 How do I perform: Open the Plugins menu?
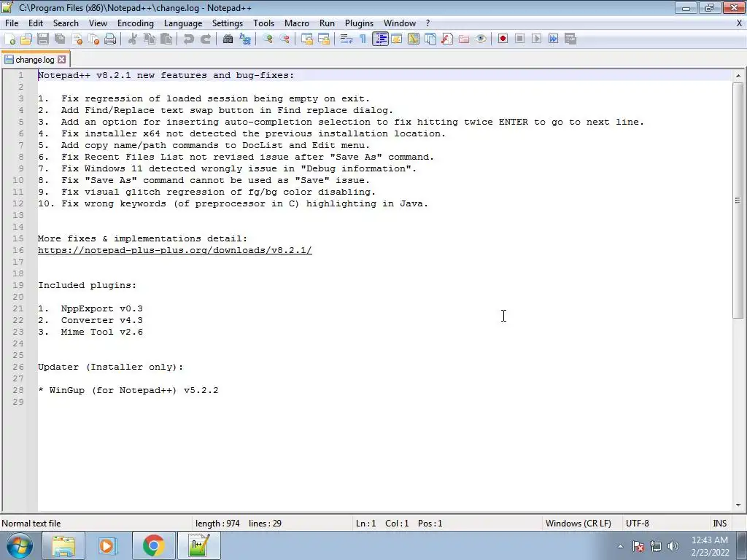[x=359, y=23]
